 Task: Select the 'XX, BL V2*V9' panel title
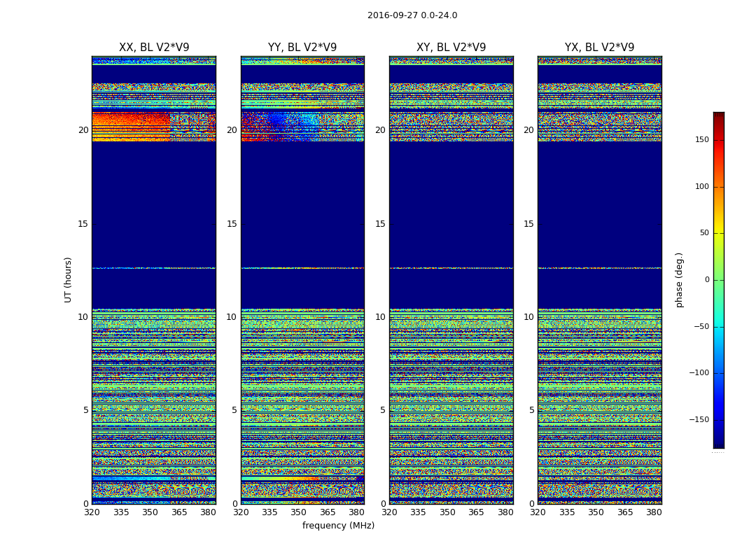tap(154, 48)
